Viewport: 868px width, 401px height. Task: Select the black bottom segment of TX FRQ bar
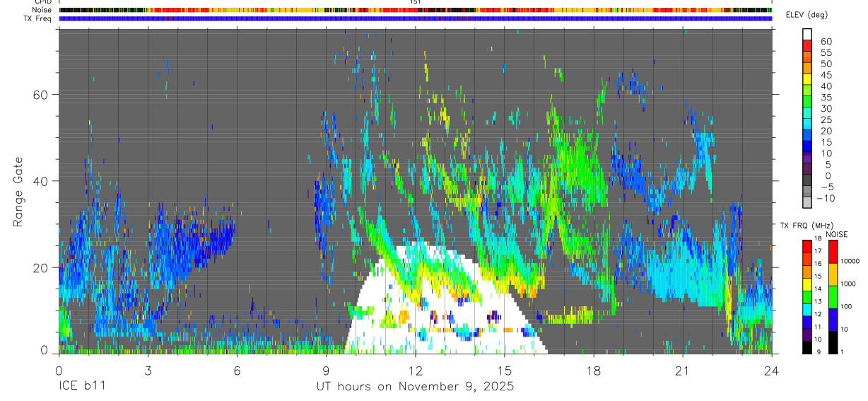point(808,347)
